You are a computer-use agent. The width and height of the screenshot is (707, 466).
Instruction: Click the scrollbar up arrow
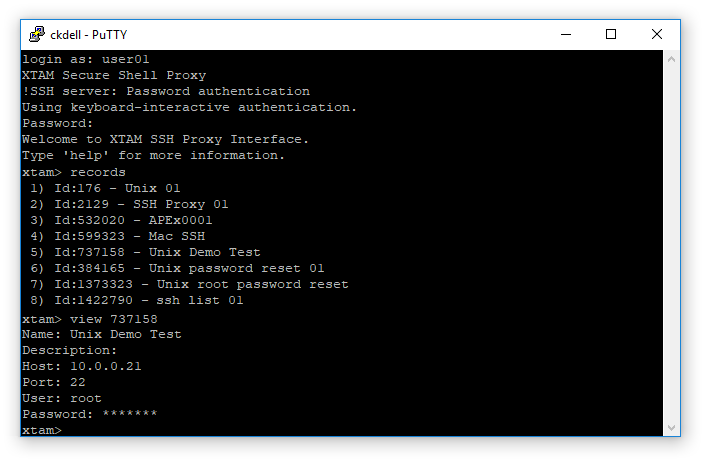(673, 59)
